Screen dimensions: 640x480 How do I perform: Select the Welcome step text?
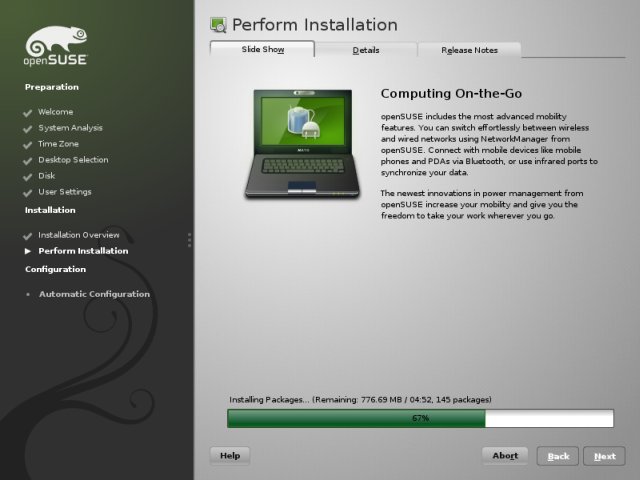tap(56, 112)
